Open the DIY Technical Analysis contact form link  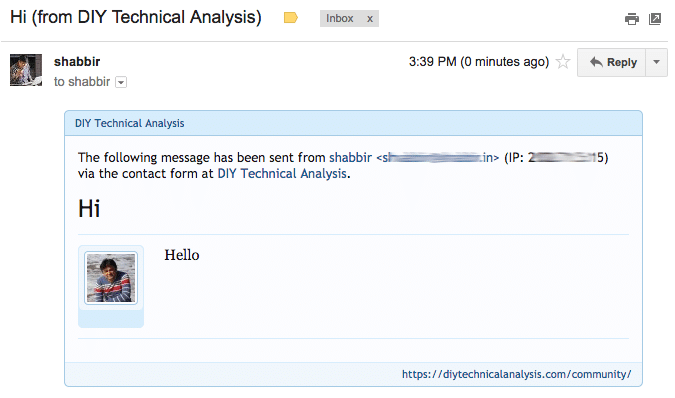(282, 174)
